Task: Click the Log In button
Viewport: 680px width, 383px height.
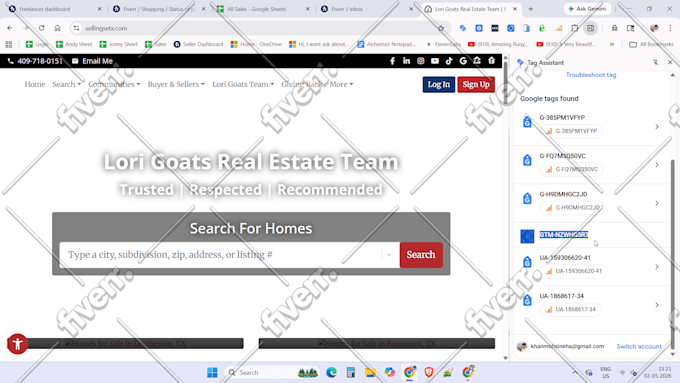Action: pyautogui.click(x=439, y=85)
